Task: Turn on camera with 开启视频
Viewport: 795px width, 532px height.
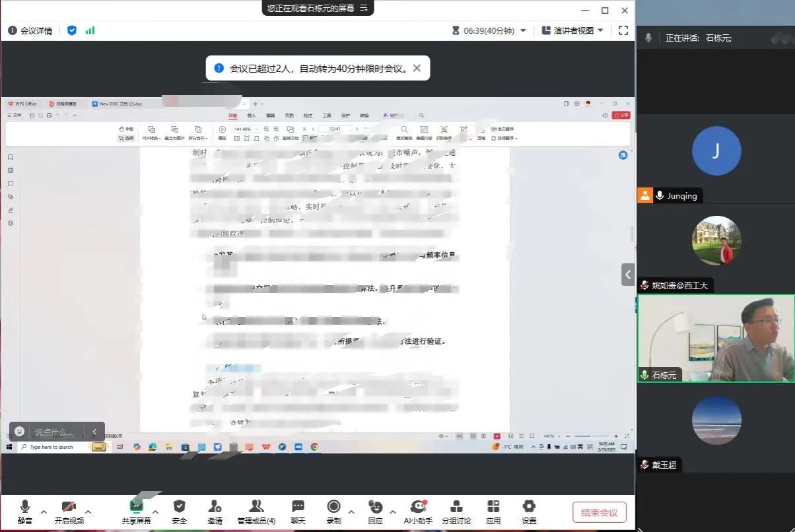Action: (x=69, y=507)
